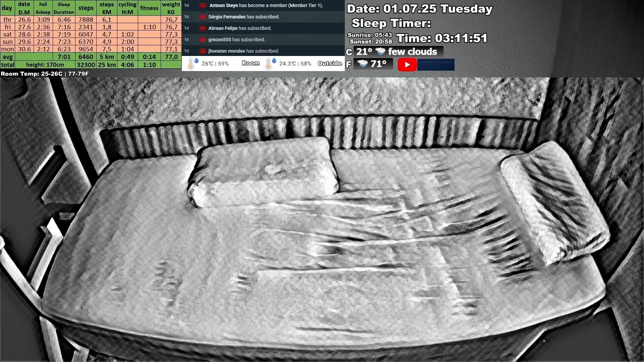Click the 71° Fahrenheit readout

[373, 64]
